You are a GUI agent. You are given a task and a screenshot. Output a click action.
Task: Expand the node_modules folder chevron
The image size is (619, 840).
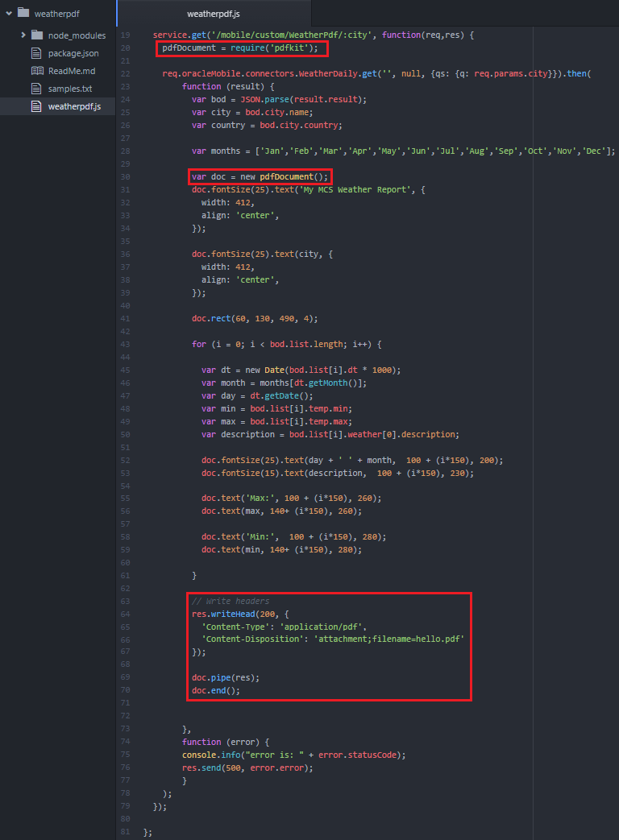tap(23, 35)
